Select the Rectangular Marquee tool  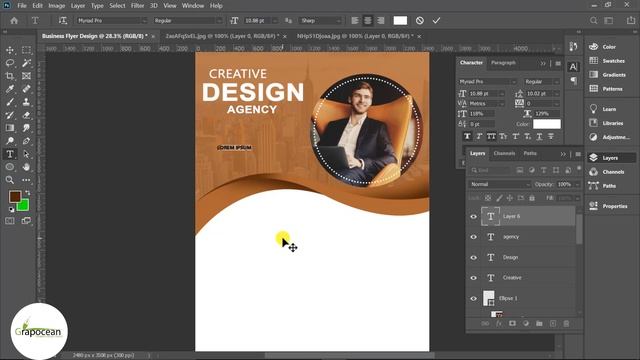[26, 50]
